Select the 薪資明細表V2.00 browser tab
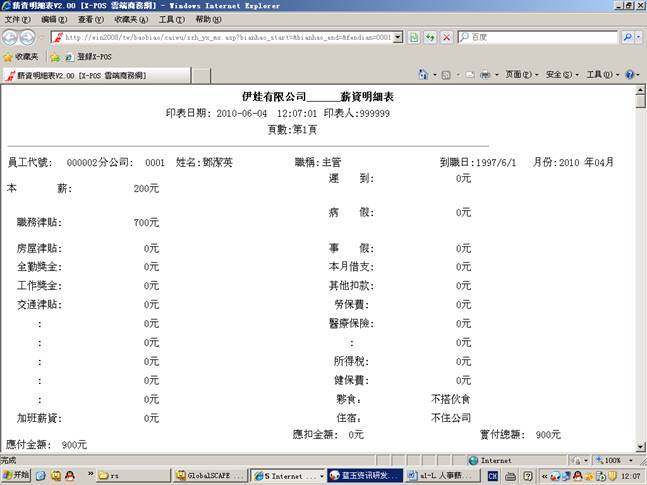647x485 pixels. (90, 75)
